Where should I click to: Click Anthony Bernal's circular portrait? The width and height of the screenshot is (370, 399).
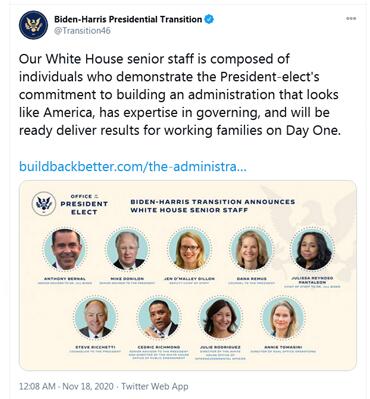(65, 250)
